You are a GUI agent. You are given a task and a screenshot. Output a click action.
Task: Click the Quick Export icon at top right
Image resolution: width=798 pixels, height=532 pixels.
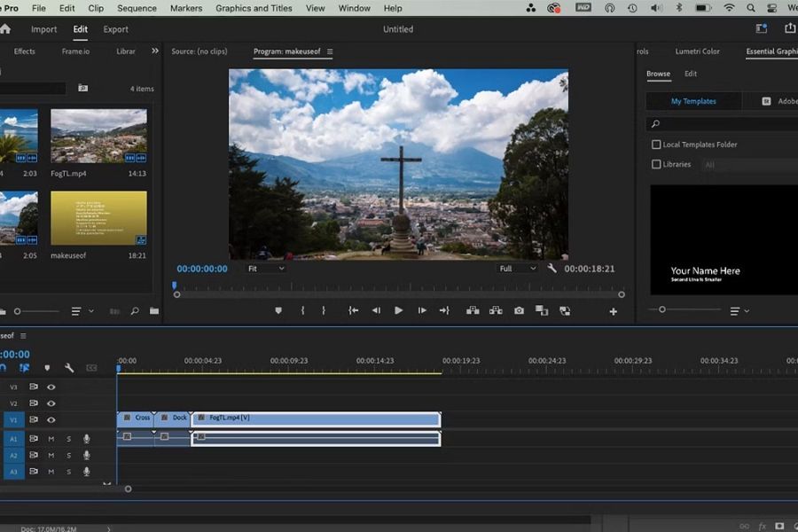pos(790,29)
